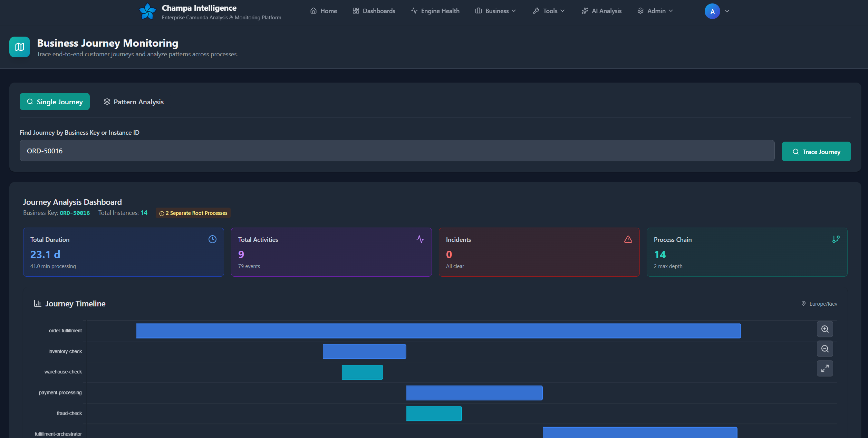Viewport: 868px width, 438px height.
Task: Zoom out of the journey timeline
Action: 825,349
